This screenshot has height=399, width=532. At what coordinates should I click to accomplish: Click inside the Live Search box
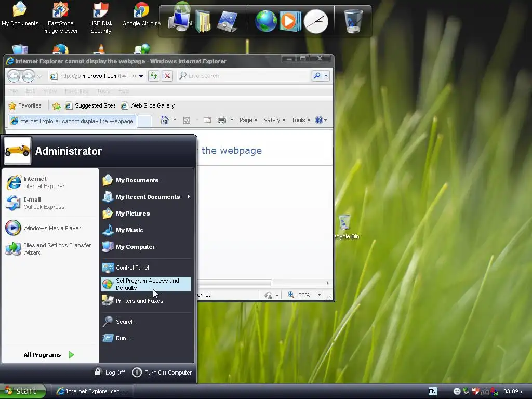click(244, 76)
